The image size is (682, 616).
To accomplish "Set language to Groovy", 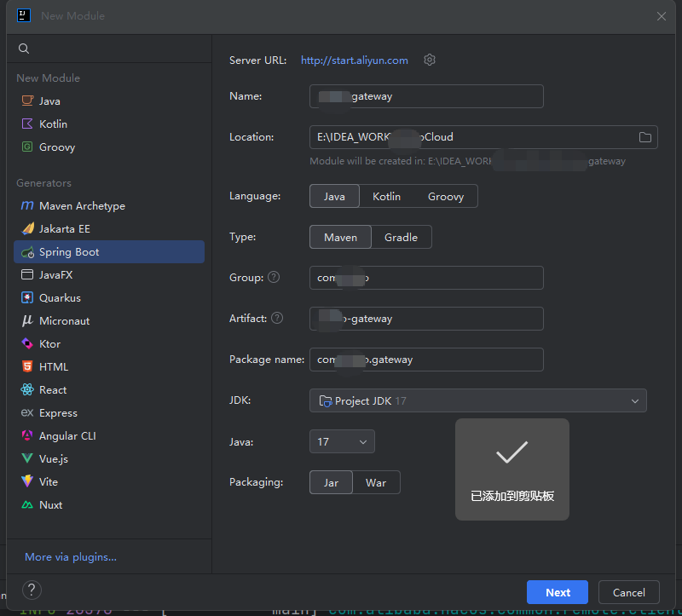I will (x=446, y=196).
